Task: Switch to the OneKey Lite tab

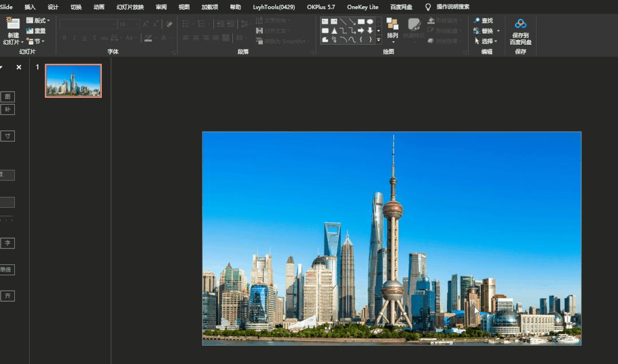Action: pos(362,7)
